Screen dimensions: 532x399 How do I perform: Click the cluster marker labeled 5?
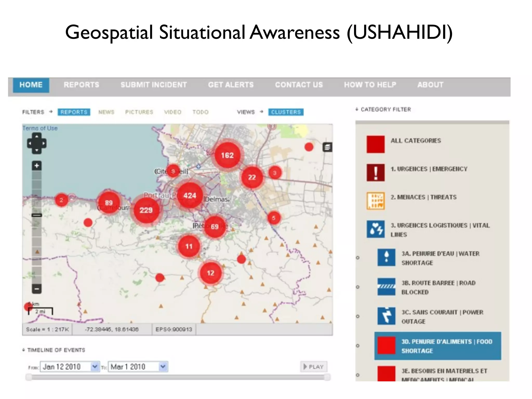pyautogui.click(x=274, y=218)
